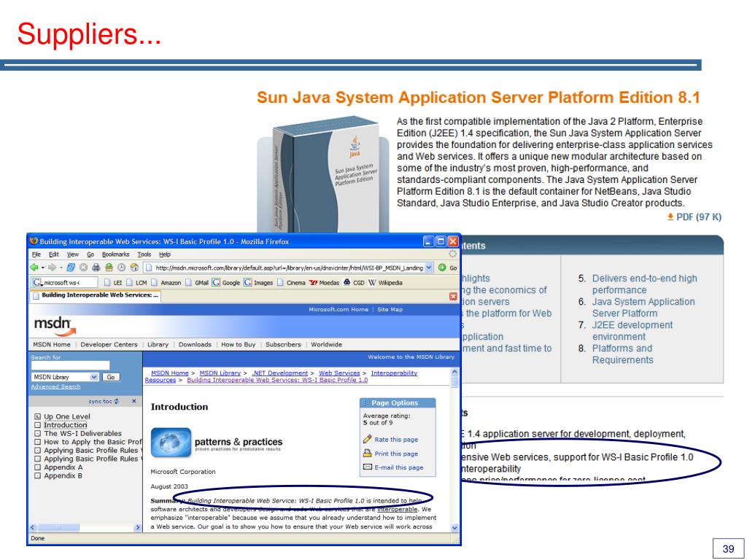The width and height of the screenshot is (747, 560).
Task: Click the Home icon in Firefox toolbar
Action: 134,268
